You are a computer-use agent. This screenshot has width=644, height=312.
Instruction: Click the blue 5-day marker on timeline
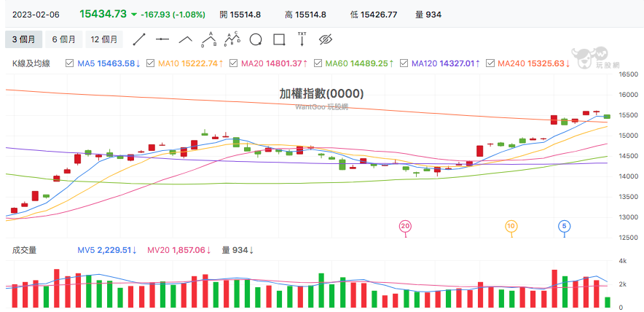tap(565, 226)
